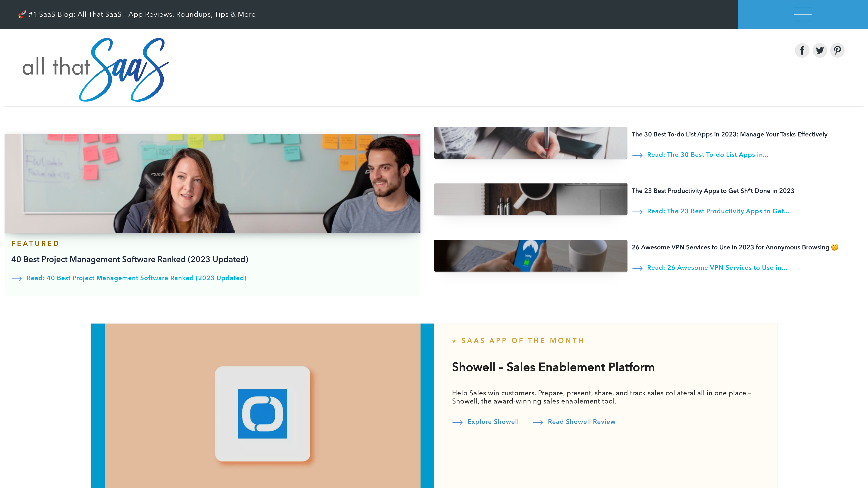Open the Pinterest profile icon
The height and width of the screenshot is (488, 868).
837,51
